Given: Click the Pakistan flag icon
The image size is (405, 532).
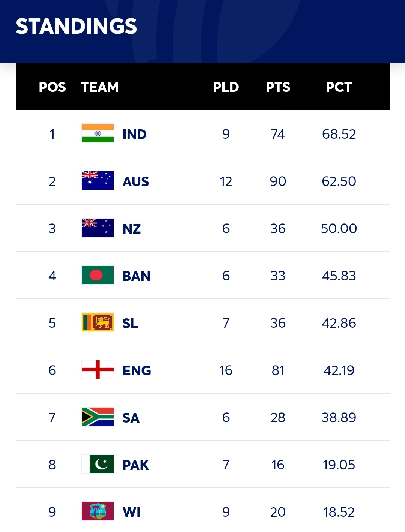Looking at the screenshot, I should [97, 464].
